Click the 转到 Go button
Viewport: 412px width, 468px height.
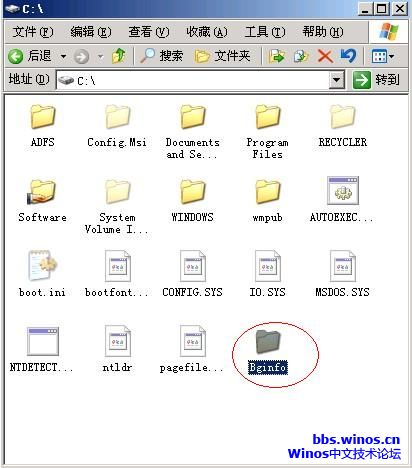[376, 80]
